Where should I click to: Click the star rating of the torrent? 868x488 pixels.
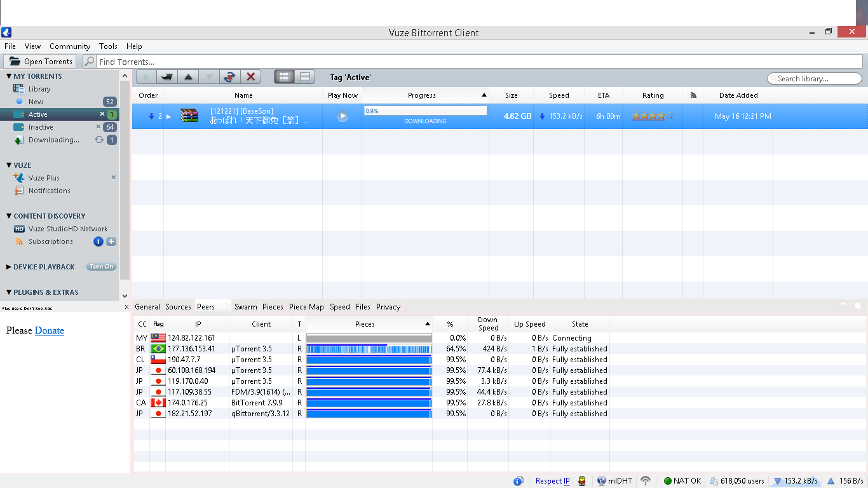pyautogui.click(x=653, y=116)
